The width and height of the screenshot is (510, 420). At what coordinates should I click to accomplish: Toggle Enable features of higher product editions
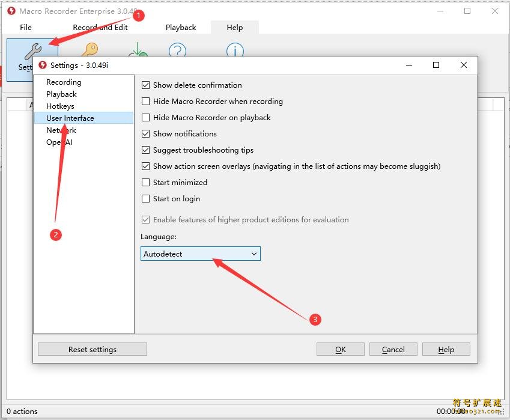(x=146, y=220)
